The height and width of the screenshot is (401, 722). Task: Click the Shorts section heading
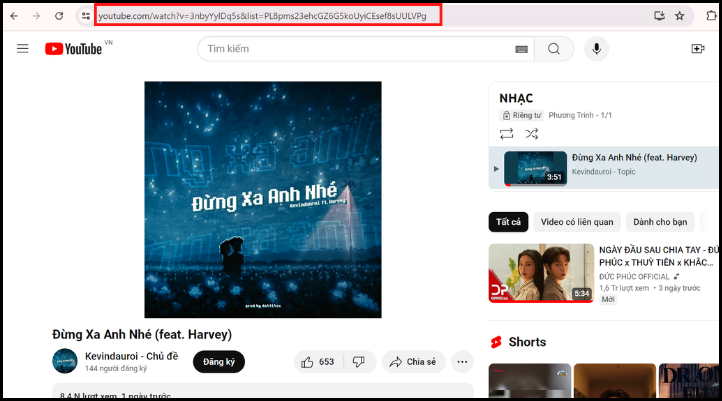(527, 342)
